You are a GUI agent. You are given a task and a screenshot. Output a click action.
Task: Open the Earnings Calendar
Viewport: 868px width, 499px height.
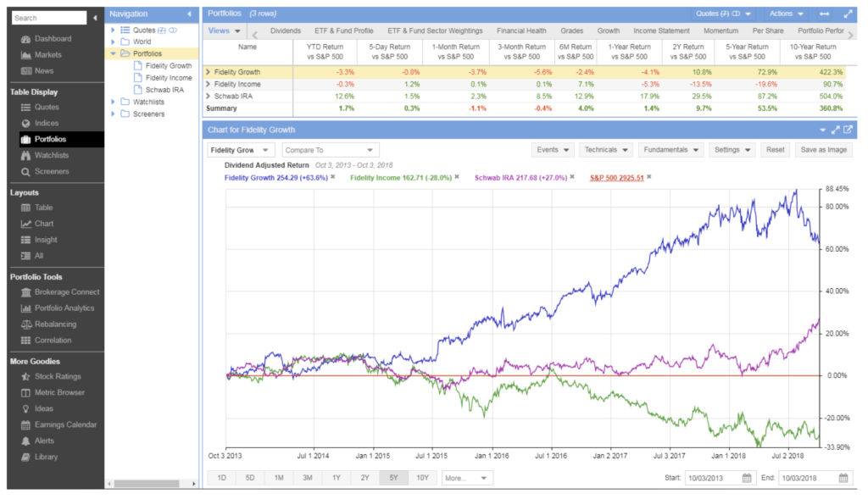[x=58, y=424]
